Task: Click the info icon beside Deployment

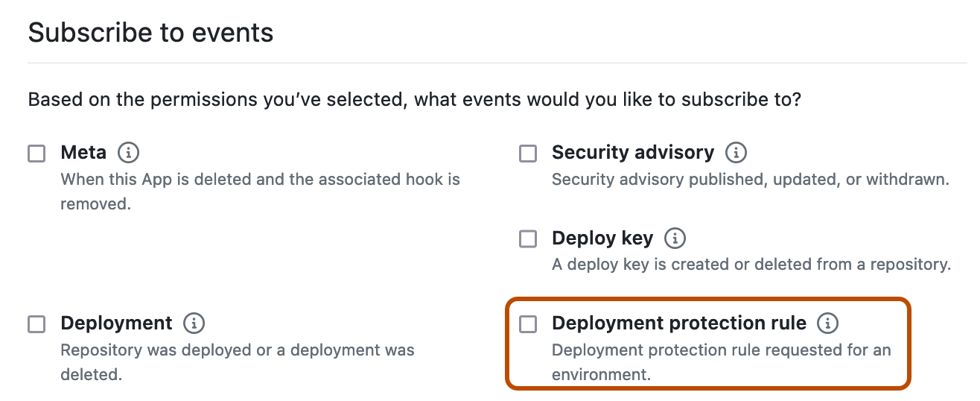Action: (194, 323)
